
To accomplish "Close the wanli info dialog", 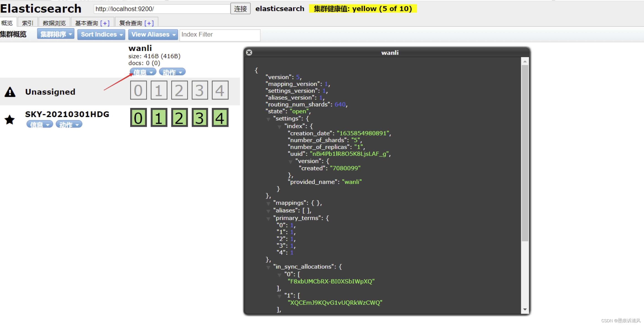I will [249, 52].
